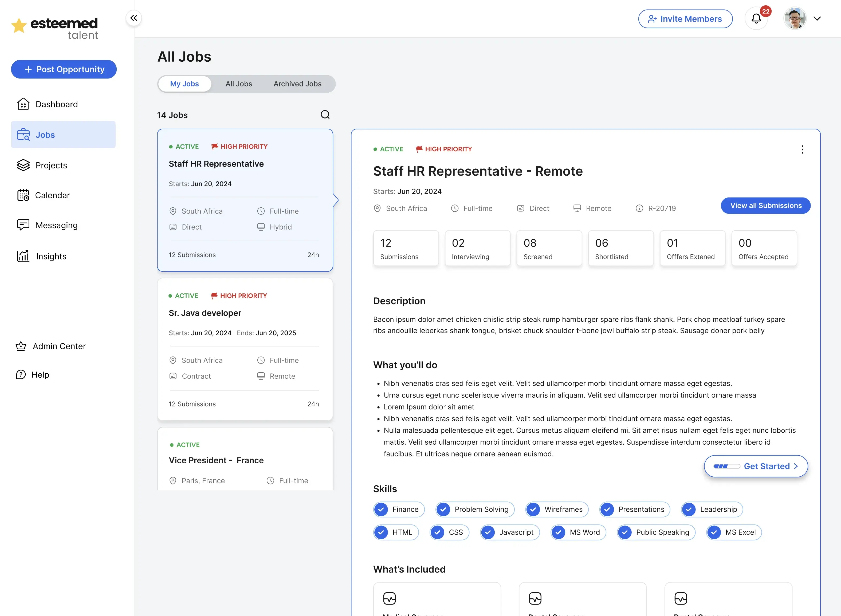Viewport: 841px width, 616px height.
Task: Click View all Submissions
Action: coord(766,206)
